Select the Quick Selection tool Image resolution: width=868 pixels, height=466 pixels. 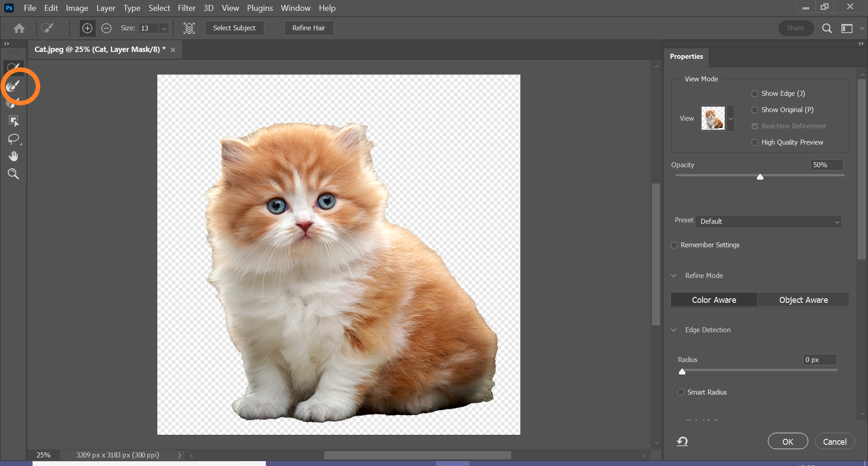(13, 67)
